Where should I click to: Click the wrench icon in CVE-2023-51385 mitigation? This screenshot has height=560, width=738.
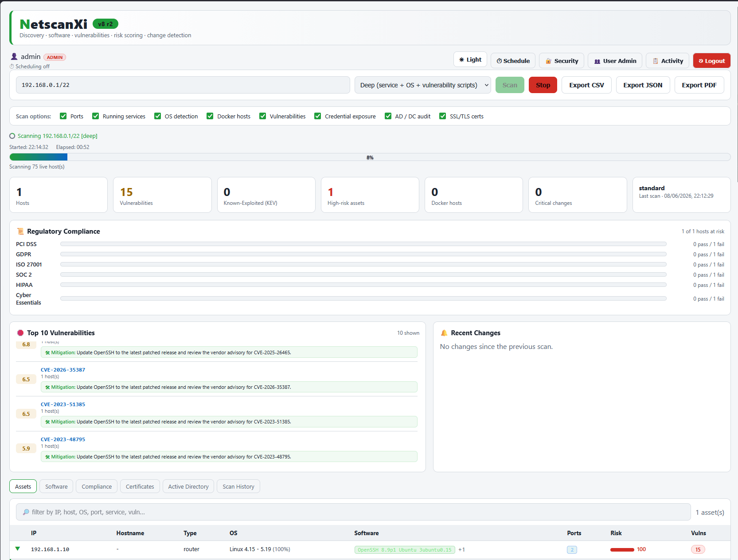47,422
